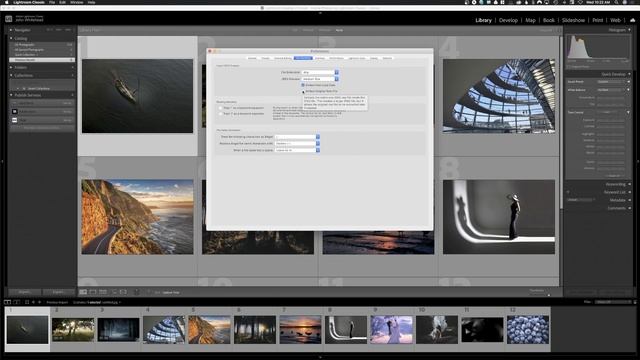Select General tab in Preferences
The width and height of the screenshot is (640, 360).
pyautogui.click(x=252, y=58)
